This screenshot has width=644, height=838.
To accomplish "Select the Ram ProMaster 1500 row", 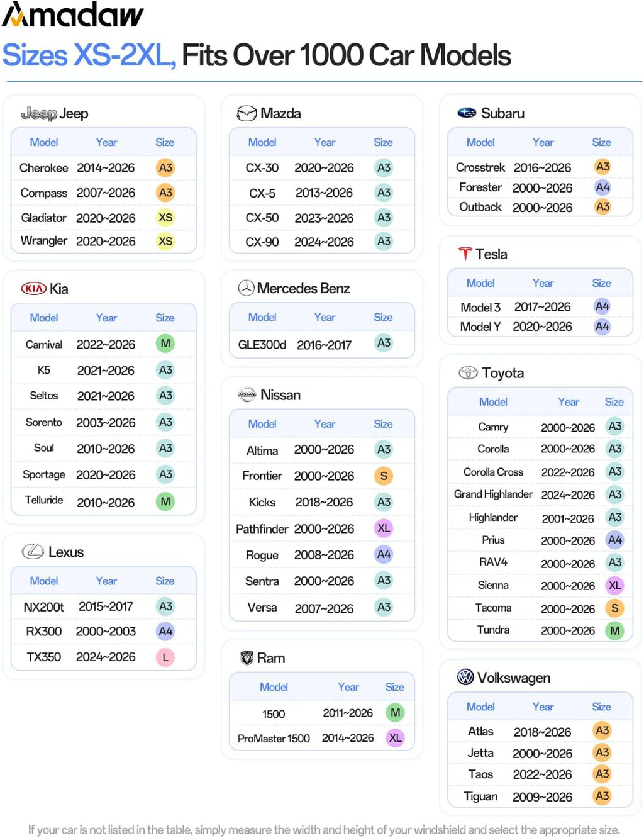I will pyautogui.click(x=322, y=738).
